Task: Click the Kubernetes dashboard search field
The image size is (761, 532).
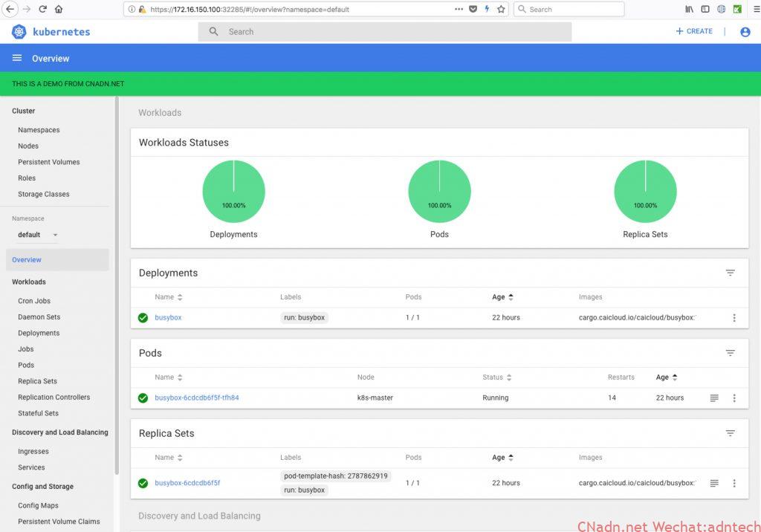Action: click(385, 31)
